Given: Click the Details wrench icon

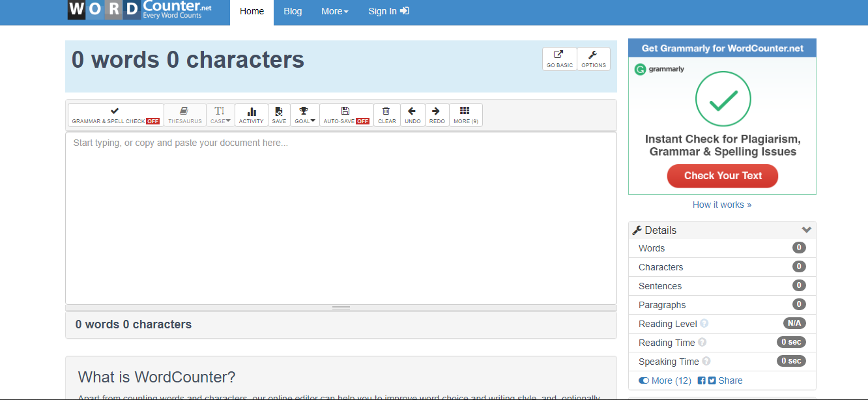Looking at the screenshot, I should [637, 230].
